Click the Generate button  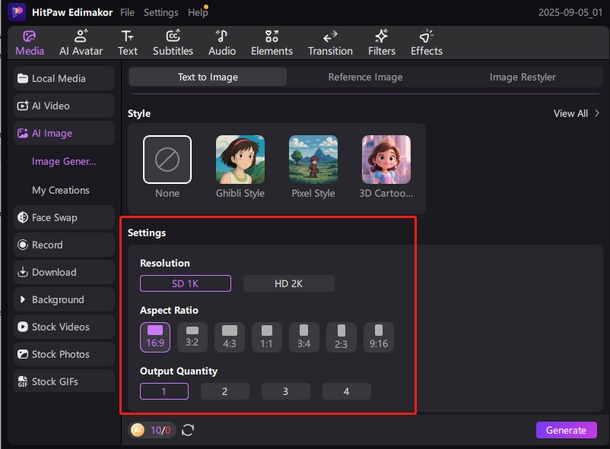[566, 430]
